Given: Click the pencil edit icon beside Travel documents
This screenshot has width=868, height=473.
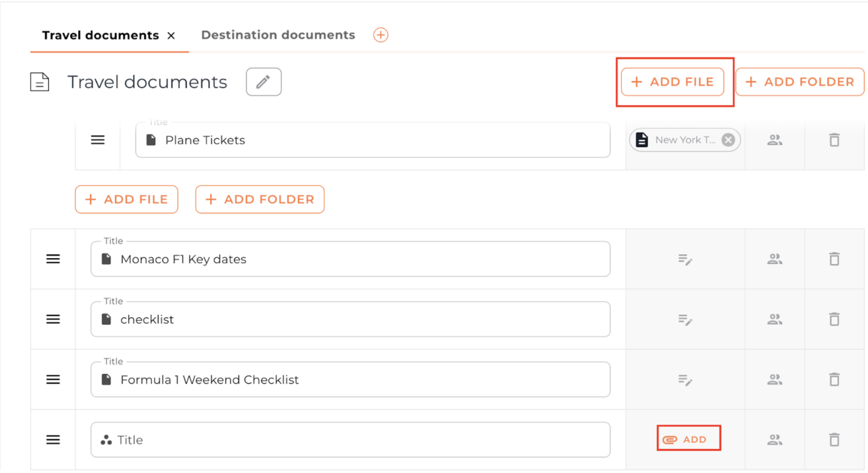Looking at the screenshot, I should (x=263, y=82).
